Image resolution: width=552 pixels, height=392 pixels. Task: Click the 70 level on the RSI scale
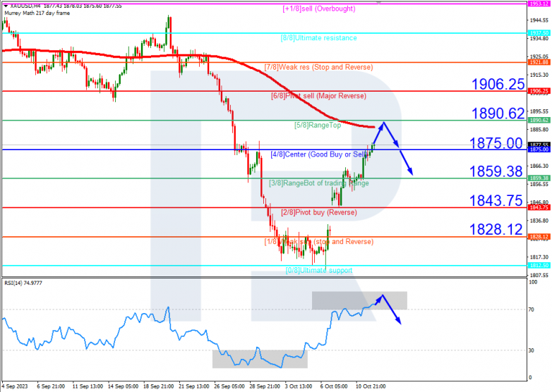pos(532,310)
